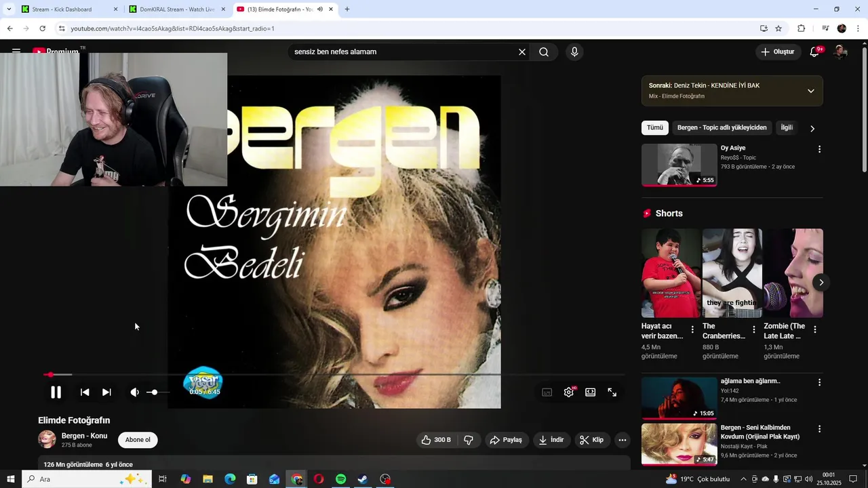The image size is (868, 488).
Task: Open the ağlama ben ağlarım video title
Action: 750,381
